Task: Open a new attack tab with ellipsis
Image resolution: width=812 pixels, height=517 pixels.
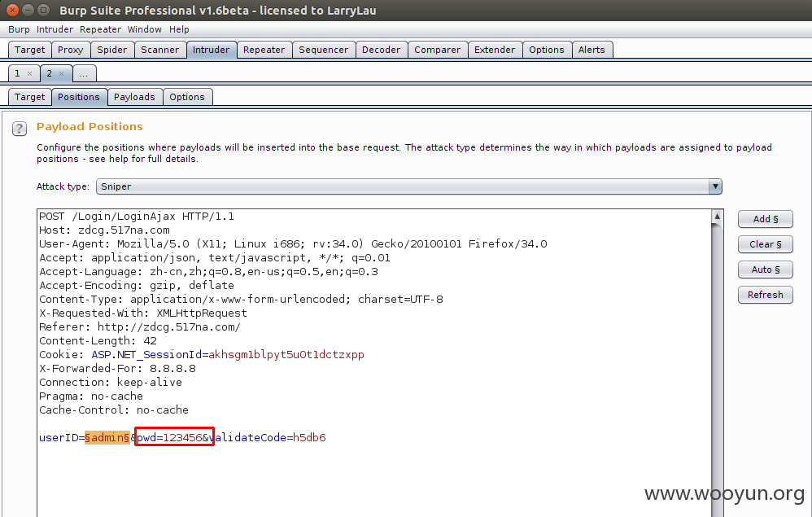Action: click(84, 73)
